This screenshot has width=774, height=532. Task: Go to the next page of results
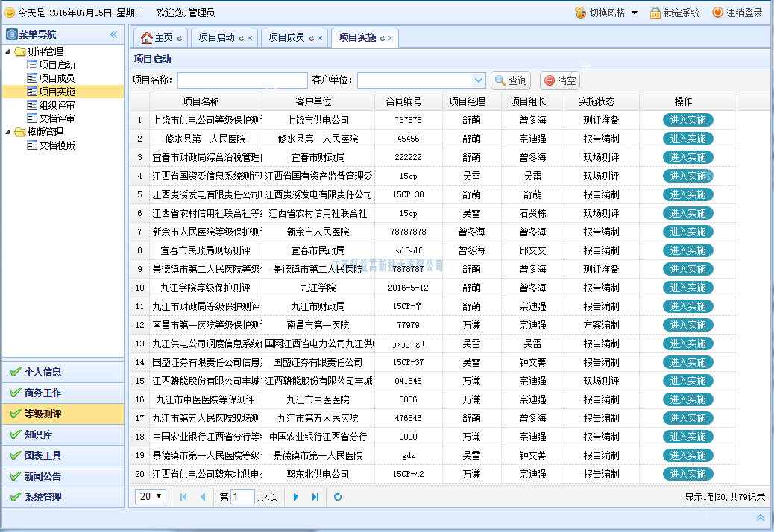296,497
